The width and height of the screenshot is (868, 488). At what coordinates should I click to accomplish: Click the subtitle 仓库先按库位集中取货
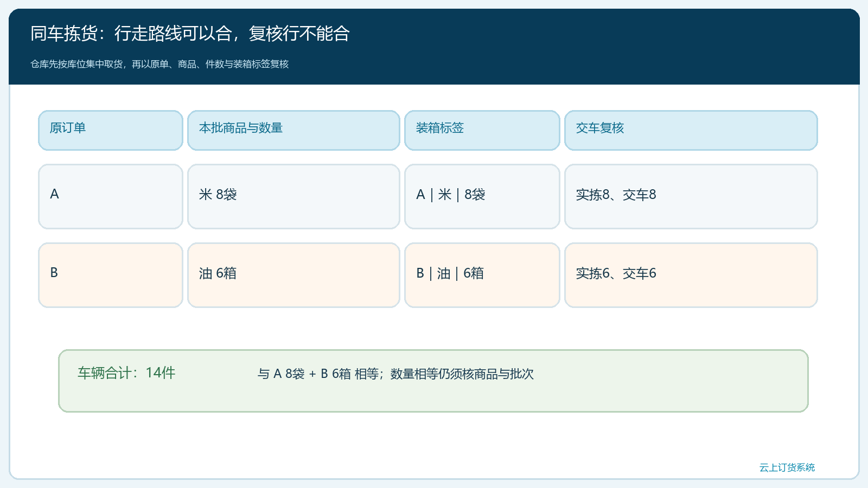76,64
